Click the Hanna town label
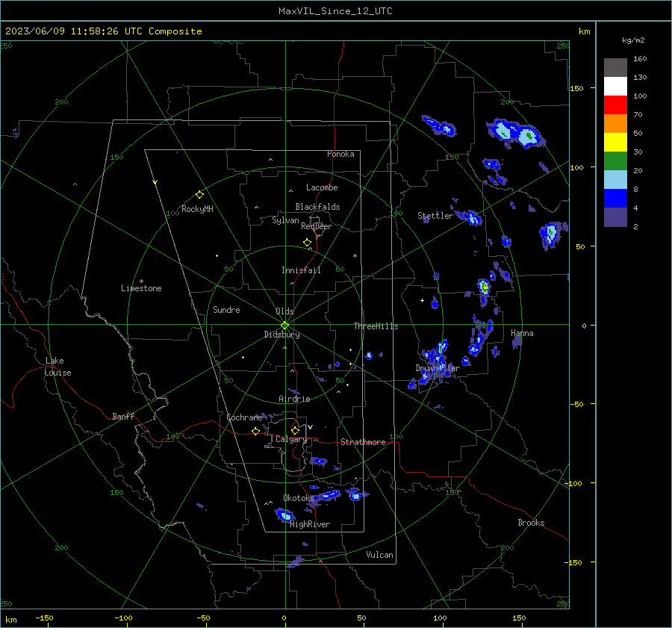672x628 pixels. [522, 333]
